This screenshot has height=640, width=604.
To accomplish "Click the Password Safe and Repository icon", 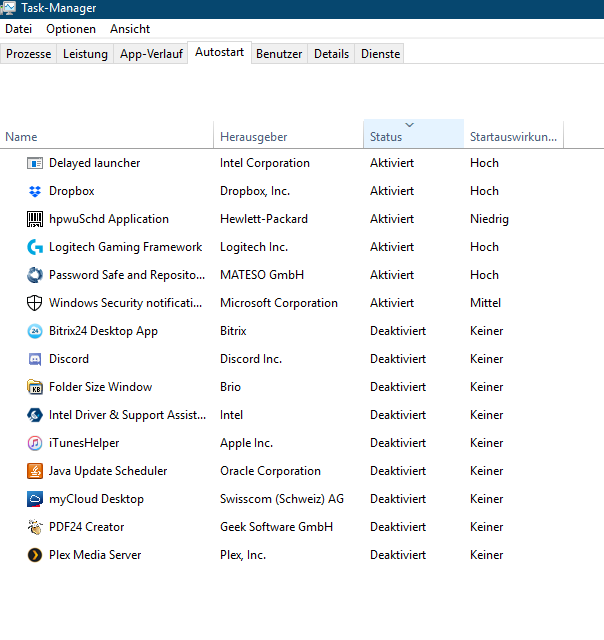I will coord(35,275).
